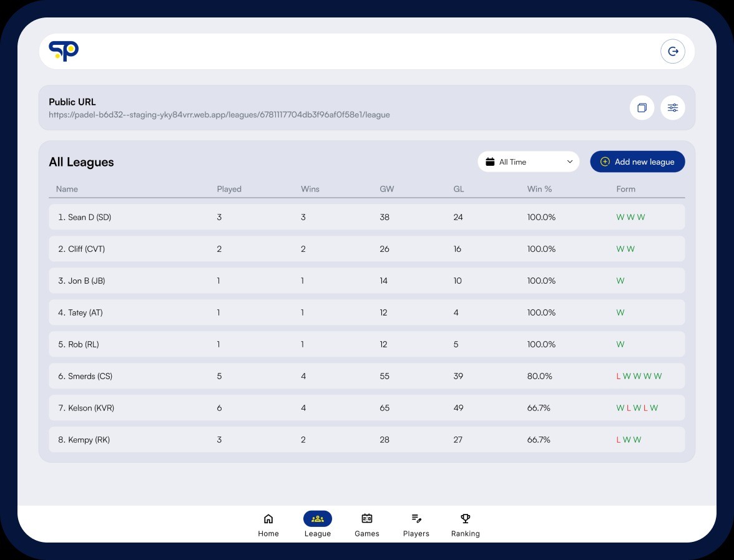
Task: Click the Played column header
Action: point(229,189)
